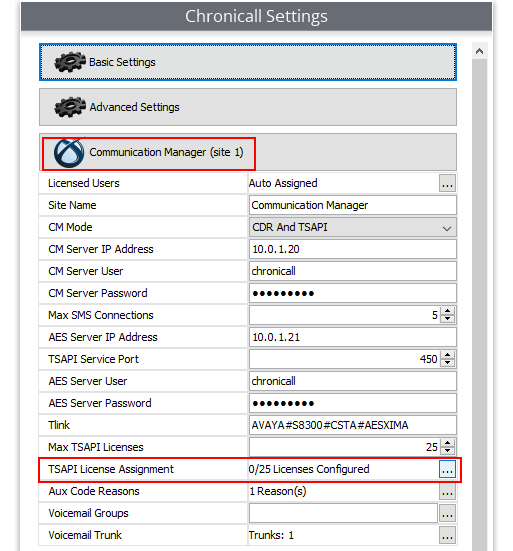The height and width of the screenshot is (551, 513).
Task: Open Licensed Users ellipsis button
Action: (447, 183)
